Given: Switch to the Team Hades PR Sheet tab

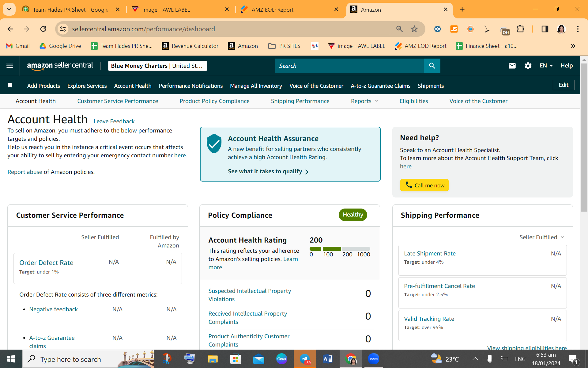Looking at the screenshot, I should click(70, 10).
